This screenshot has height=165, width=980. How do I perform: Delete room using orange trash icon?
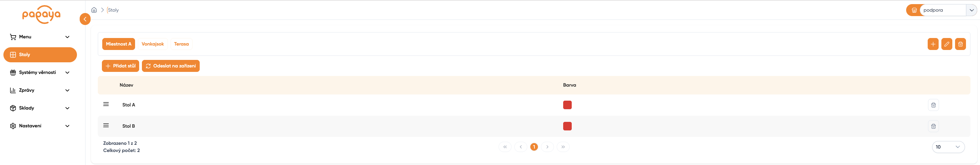tap(960, 44)
